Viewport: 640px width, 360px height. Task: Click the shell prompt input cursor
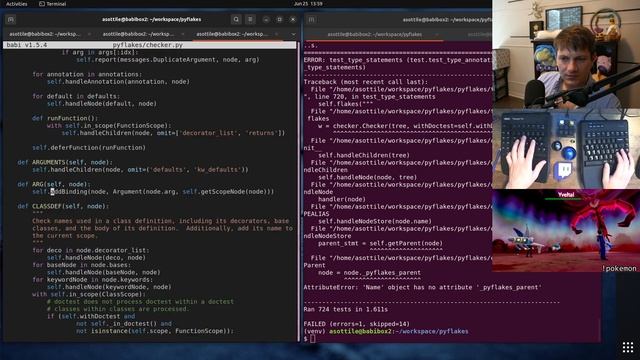coord(313,338)
